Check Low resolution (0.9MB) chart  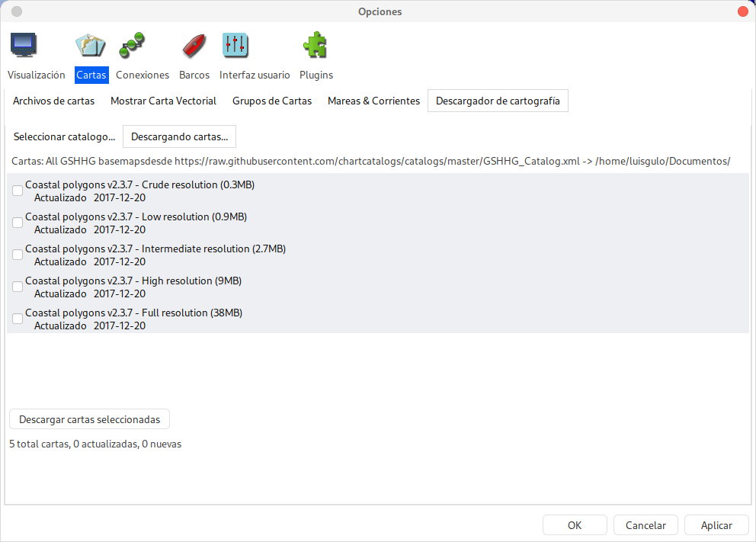(18, 223)
